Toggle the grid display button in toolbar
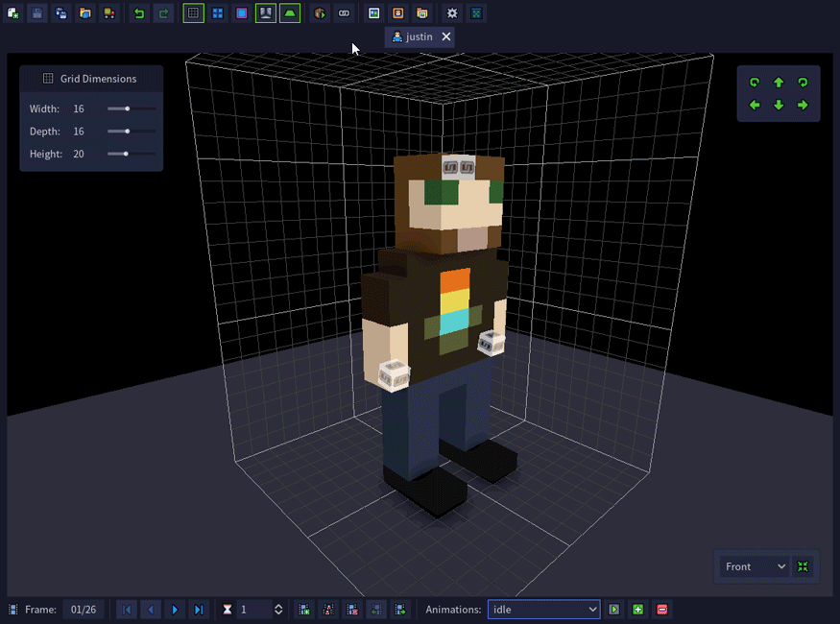Screen dimensions: 840x624 pyautogui.click(x=193, y=13)
